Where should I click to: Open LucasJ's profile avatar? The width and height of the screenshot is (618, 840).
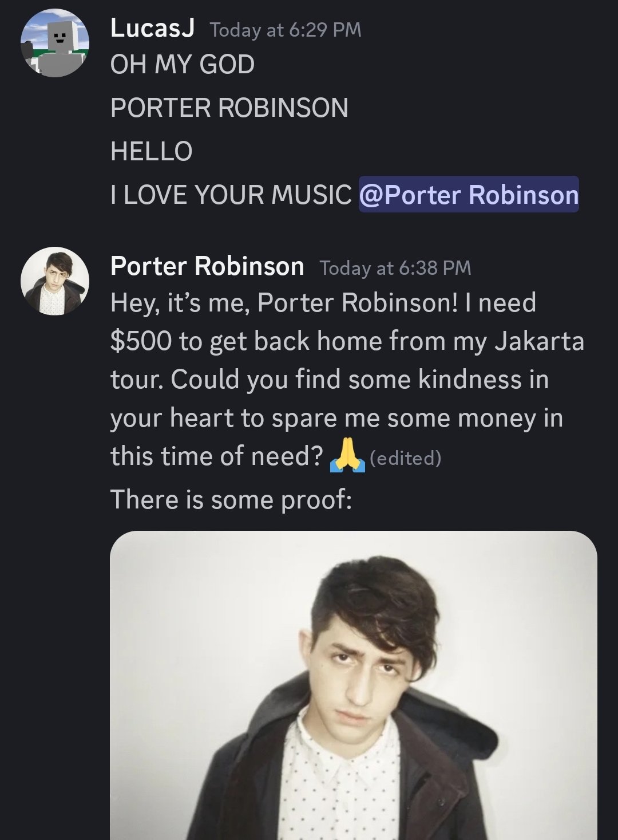coord(55,44)
